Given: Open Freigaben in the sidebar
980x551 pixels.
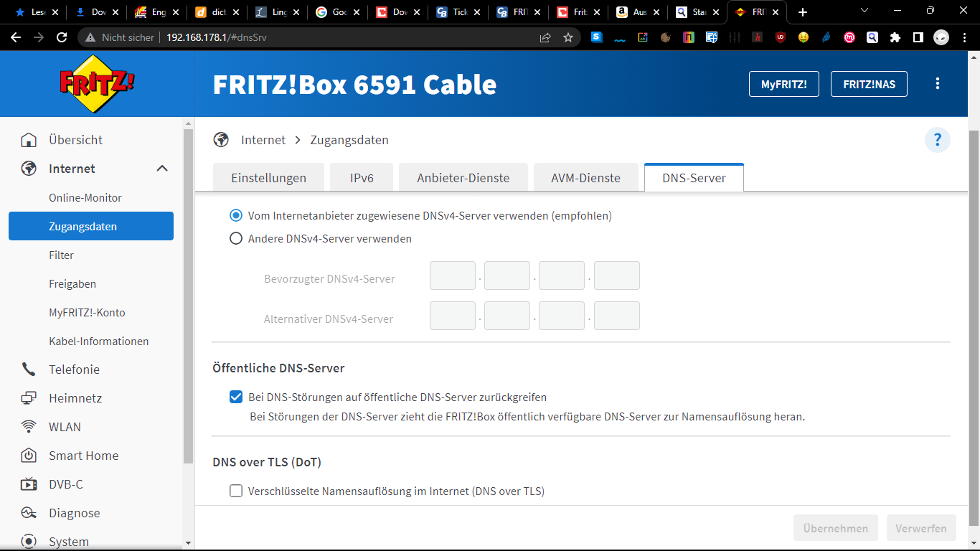Looking at the screenshot, I should pyautogui.click(x=72, y=283).
